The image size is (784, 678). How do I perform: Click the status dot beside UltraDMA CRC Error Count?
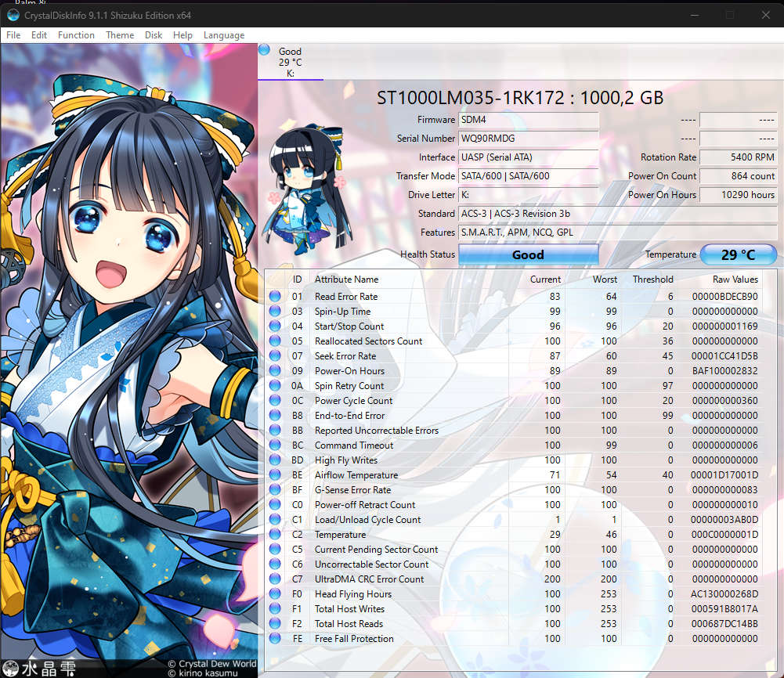(x=274, y=579)
